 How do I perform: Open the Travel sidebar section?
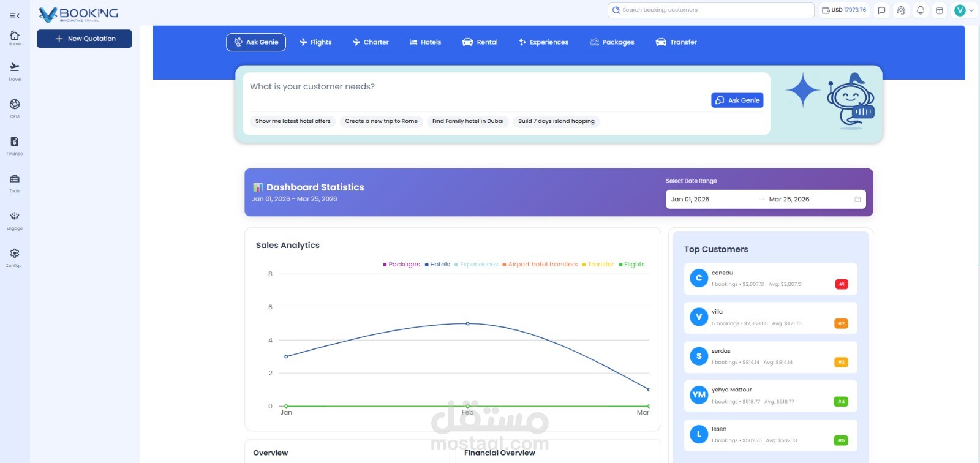[x=15, y=71]
